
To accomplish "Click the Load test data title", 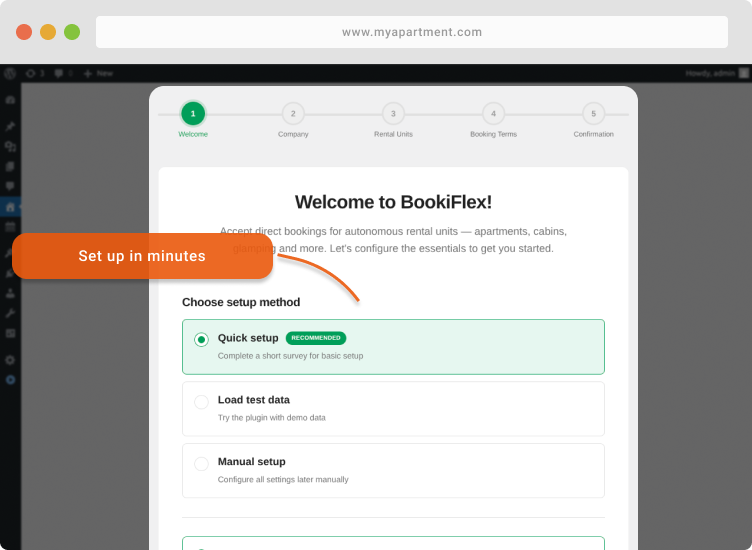I will click(x=254, y=400).
